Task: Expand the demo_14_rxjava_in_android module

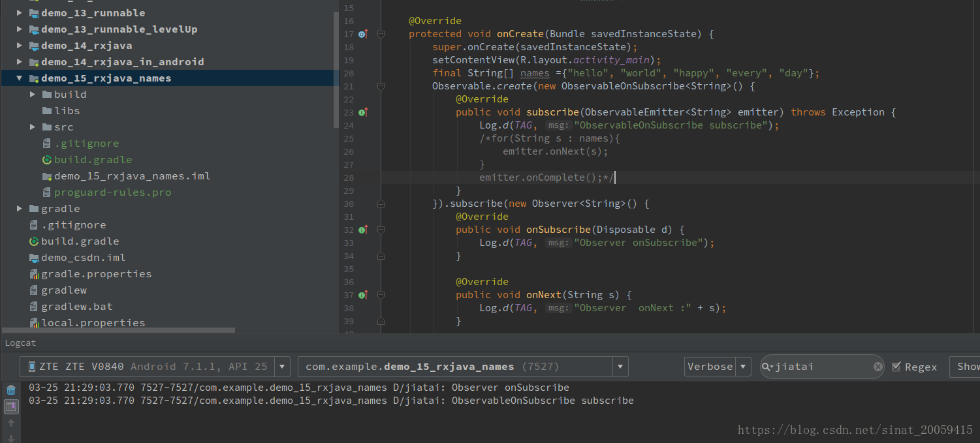Action: 20,62
